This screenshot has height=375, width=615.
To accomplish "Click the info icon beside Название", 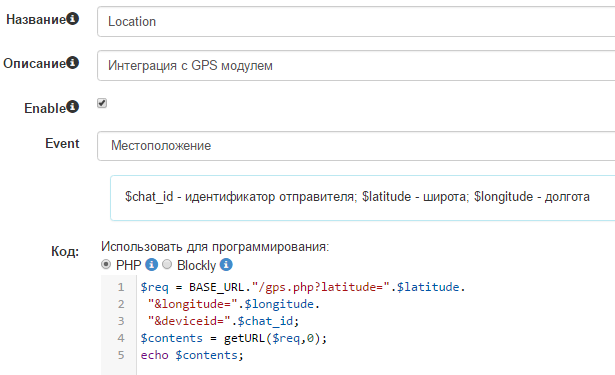I will coord(73,18).
